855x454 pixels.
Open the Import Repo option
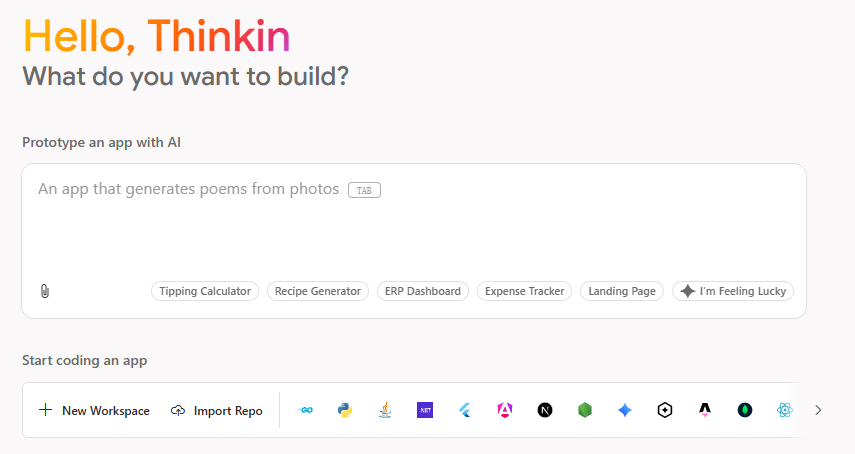(217, 410)
